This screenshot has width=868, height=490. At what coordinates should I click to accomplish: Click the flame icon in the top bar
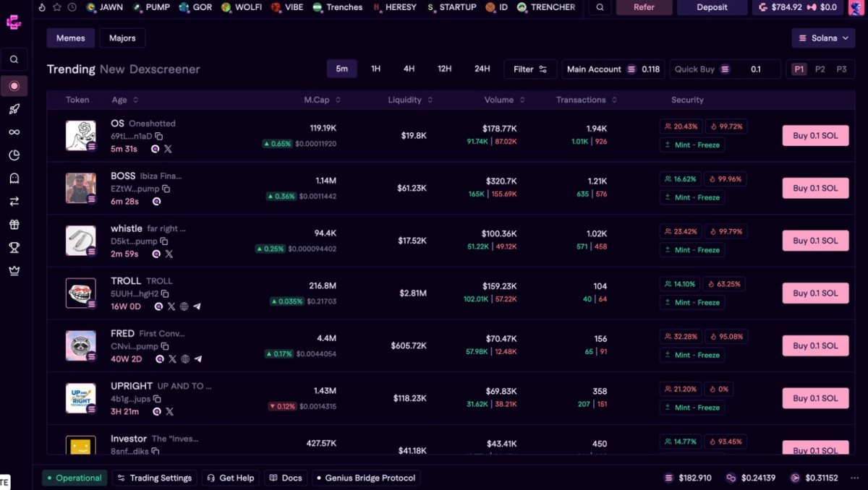41,7
